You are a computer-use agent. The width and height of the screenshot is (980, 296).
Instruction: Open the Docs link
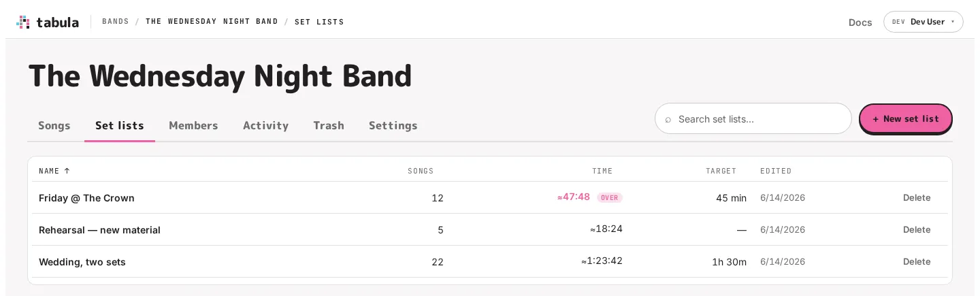[x=860, y=22]
